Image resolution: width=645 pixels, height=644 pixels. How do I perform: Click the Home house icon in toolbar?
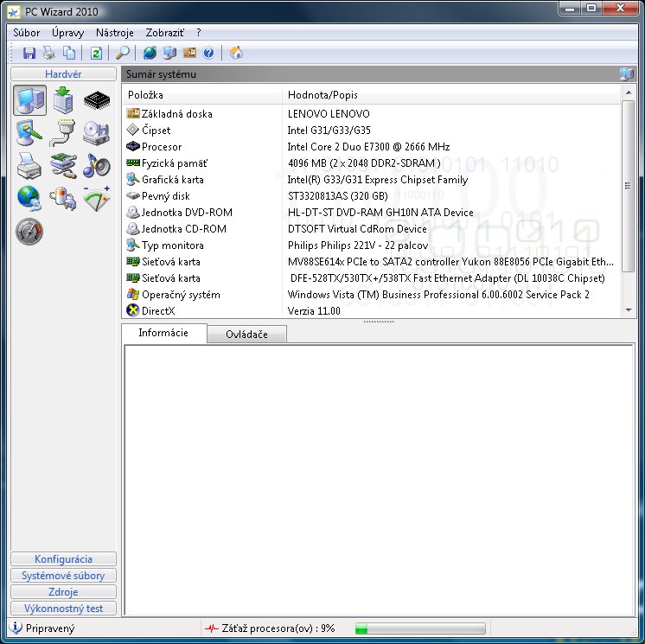click(236, 53)
